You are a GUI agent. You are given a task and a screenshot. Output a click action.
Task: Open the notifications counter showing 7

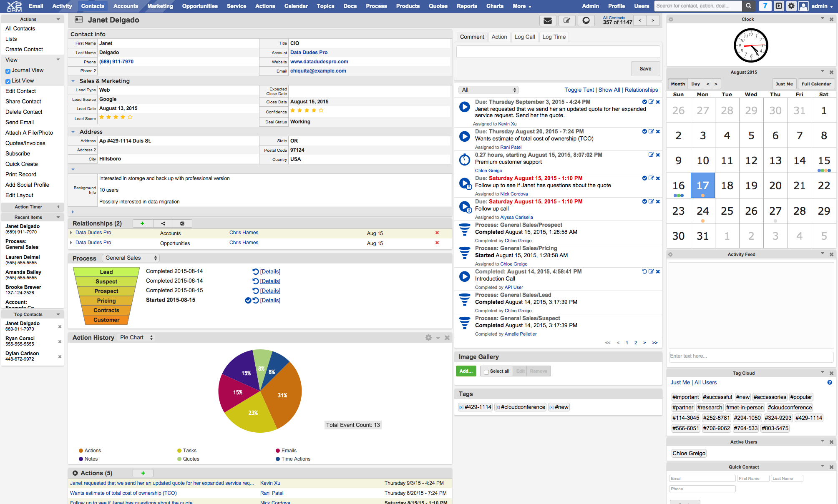point(765,6)
